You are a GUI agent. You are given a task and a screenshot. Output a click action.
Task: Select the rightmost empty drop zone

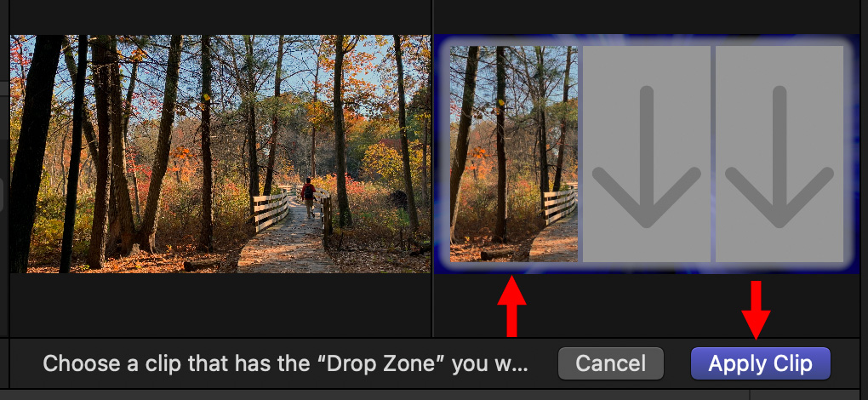click(x=779, y=154)
